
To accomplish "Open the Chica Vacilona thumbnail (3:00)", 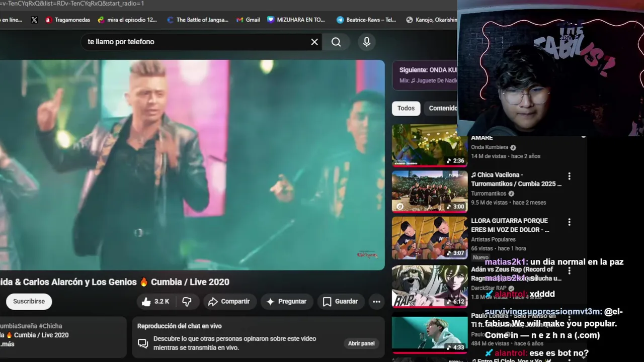I will [x=430, y=192].
